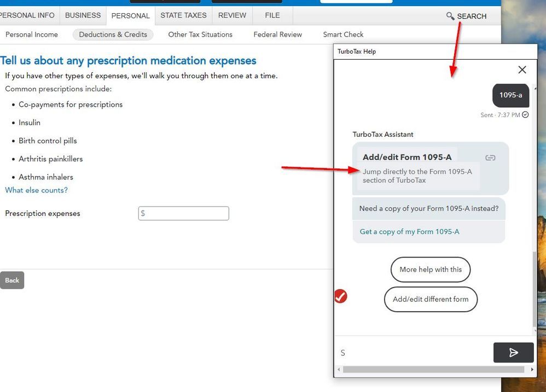The width and height of the screenshot is (546, 392).
Task: Click the 'TurboTax Help' title text
Action: (x=357, y=51)
